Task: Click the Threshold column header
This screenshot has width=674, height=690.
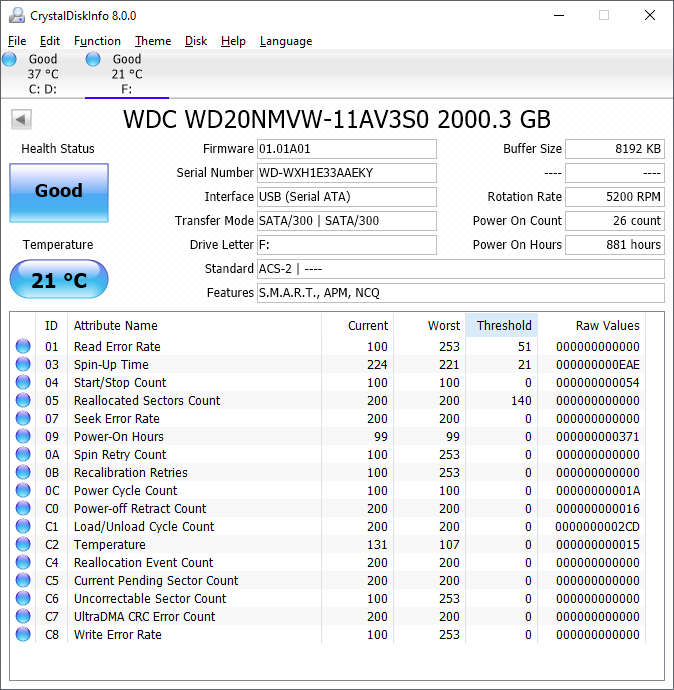Action: pyautogui.click(x=502, y=326)
